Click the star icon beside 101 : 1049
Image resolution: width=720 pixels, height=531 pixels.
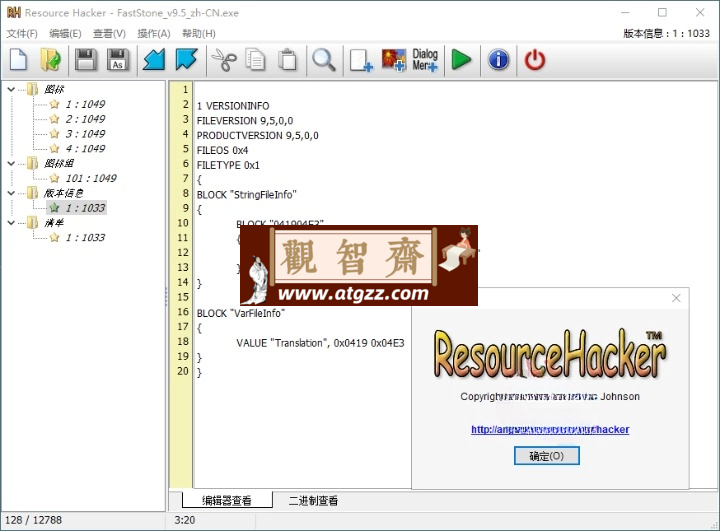pyautogui.click(x=54, y=178)
